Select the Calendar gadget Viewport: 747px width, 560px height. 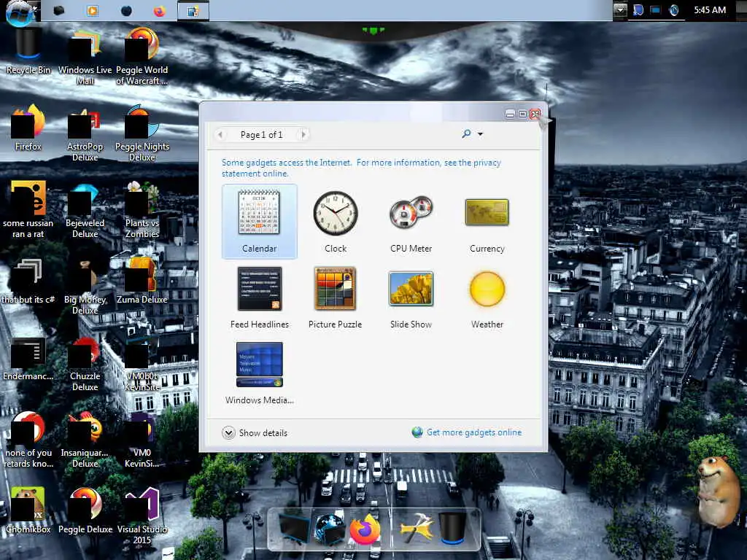[259, 222]
